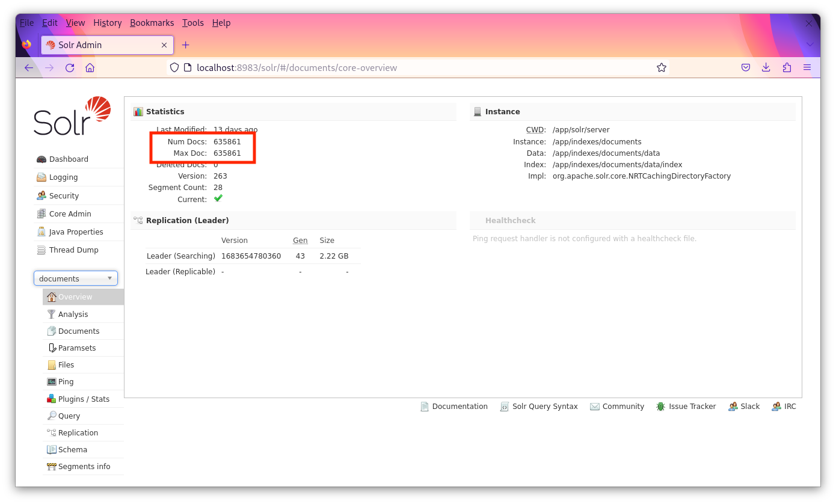Open the list all tabs dropdown
The height and width of the screenshot is (504, 836).
pyautogui.click(x=810, y=45)
